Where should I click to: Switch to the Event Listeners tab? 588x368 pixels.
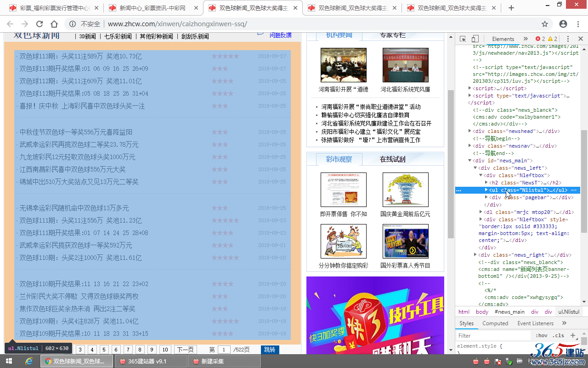click(535, 323)
